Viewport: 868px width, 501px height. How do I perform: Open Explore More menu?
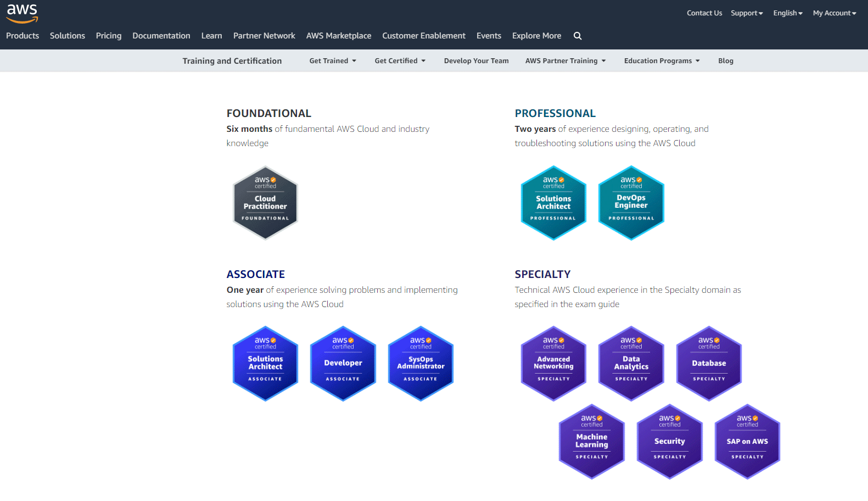[536, 36]
